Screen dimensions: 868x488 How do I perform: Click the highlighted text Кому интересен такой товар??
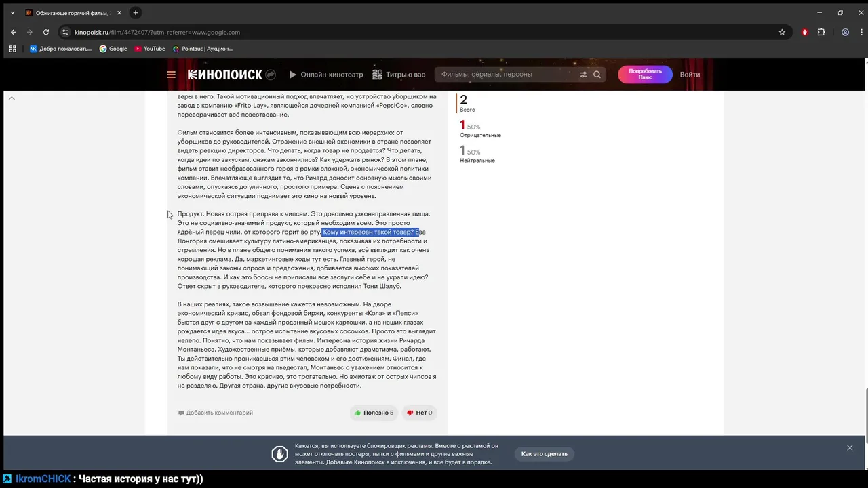click(368, 232)
